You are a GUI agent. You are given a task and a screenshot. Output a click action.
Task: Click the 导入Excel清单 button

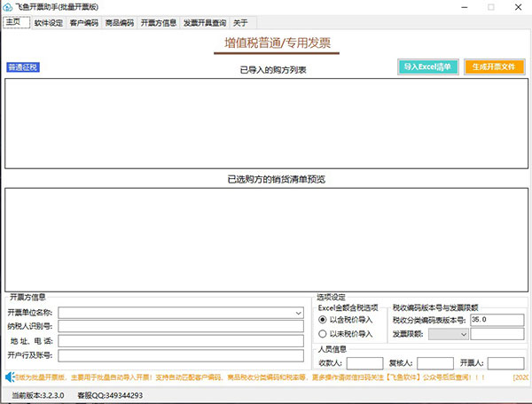(428, 66)
